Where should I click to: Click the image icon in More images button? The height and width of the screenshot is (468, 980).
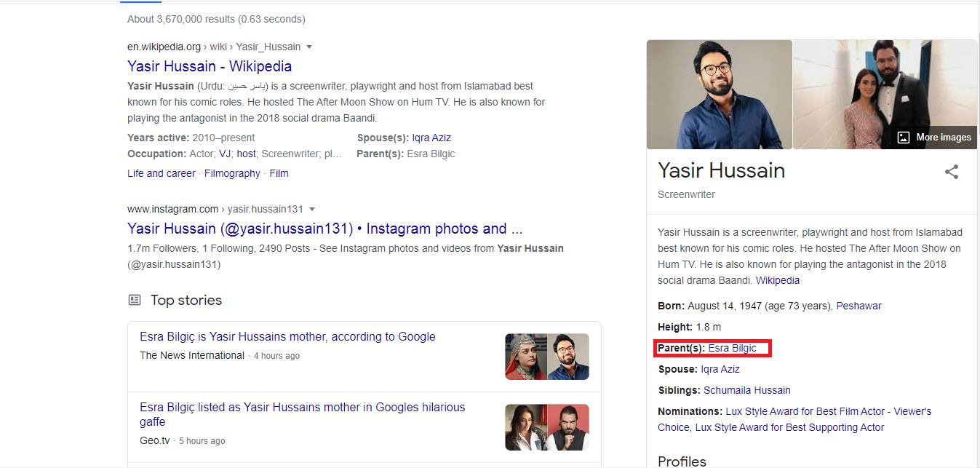pos(904,138)
